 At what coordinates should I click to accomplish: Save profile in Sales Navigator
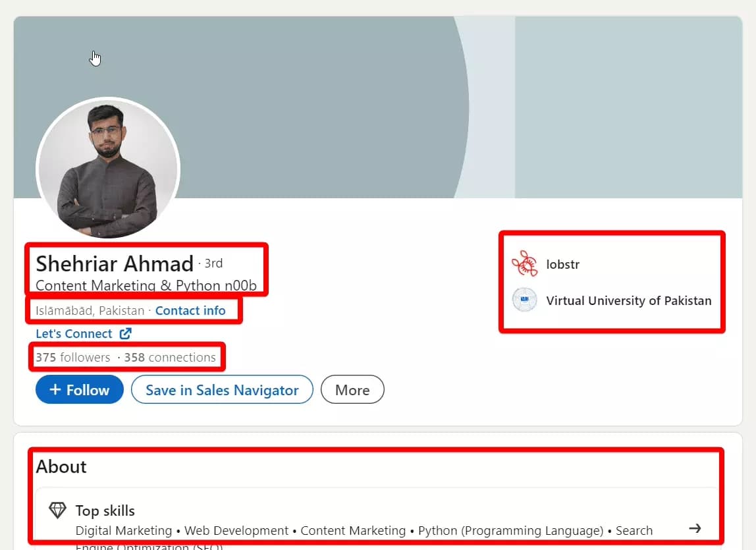tap(222, 389)
